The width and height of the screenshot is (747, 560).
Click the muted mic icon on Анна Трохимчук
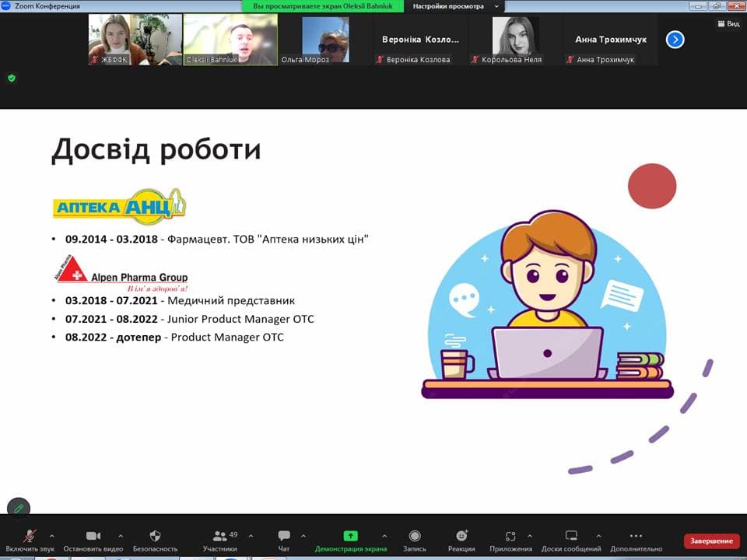[x=570, y=60]
